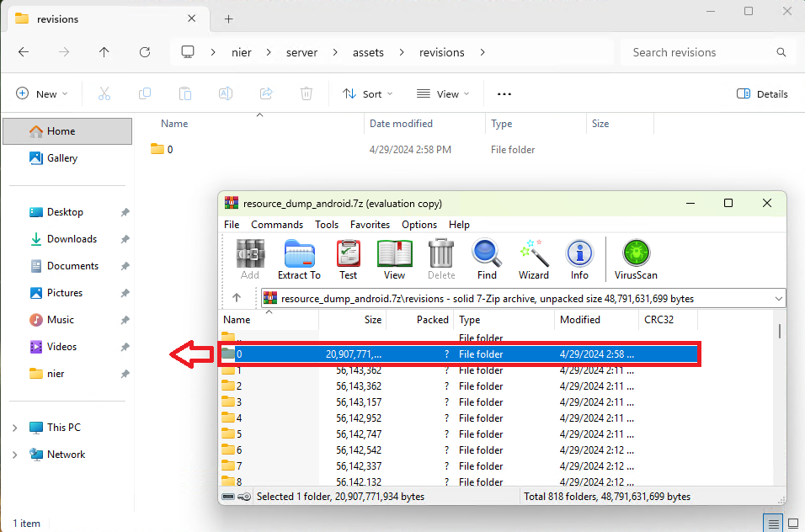Image resolution: width=805 pixels, height=532 pixels.
Task: Click the WinRAR Test archive icon
Action: tap(348, 253)
